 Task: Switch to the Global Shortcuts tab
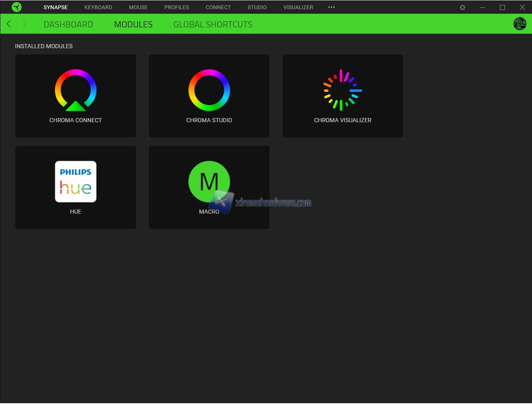[x=213, y=25]
